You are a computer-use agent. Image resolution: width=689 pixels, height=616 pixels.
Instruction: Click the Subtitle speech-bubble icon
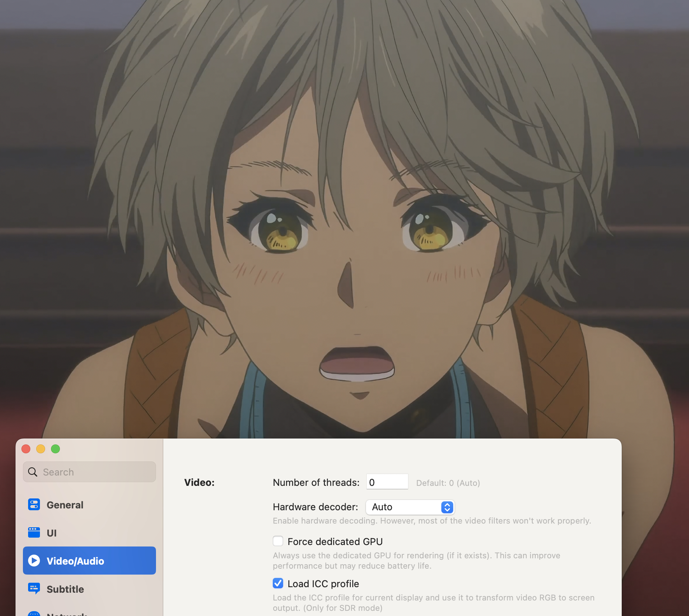click(34, 588)
